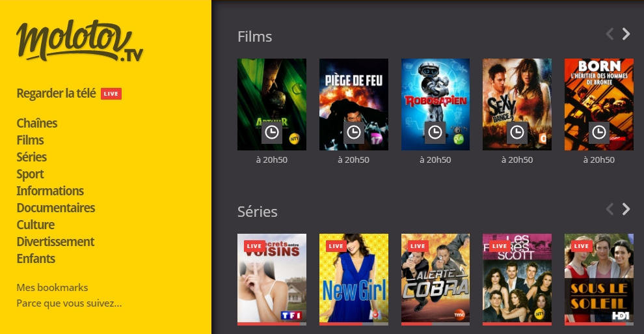Click the clock reminder icon on Robosapien
Screen dimensions: 644x334
(435, 132)
